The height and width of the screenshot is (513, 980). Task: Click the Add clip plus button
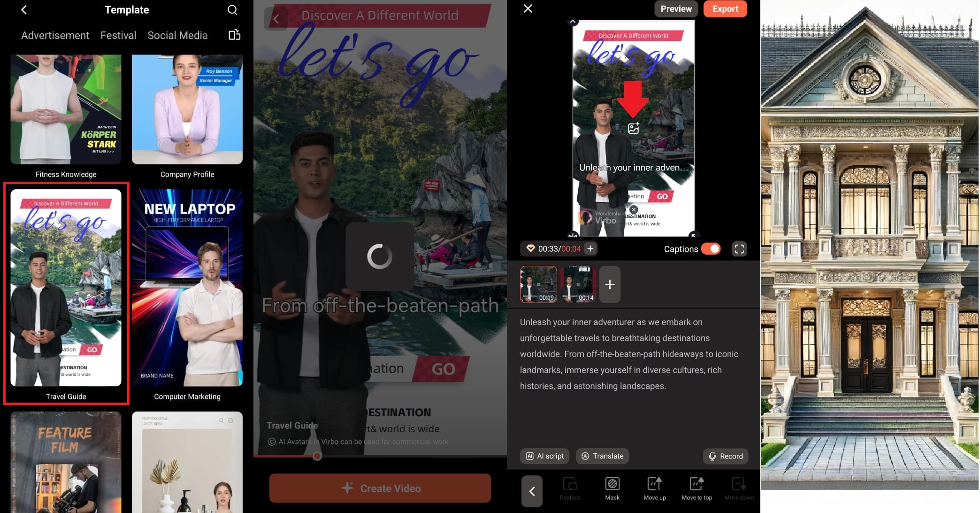609,283
